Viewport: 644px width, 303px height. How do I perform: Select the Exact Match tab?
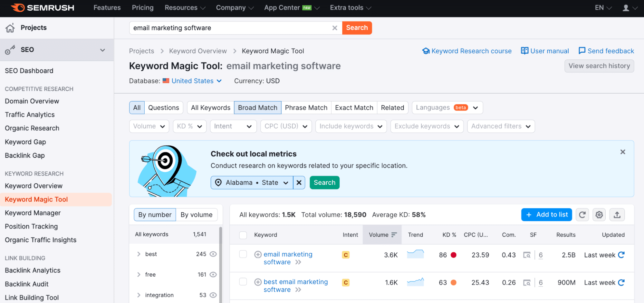point(354,108)
